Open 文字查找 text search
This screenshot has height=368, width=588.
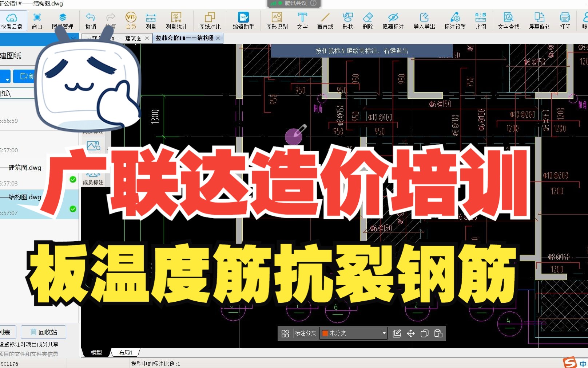(508, 21)
